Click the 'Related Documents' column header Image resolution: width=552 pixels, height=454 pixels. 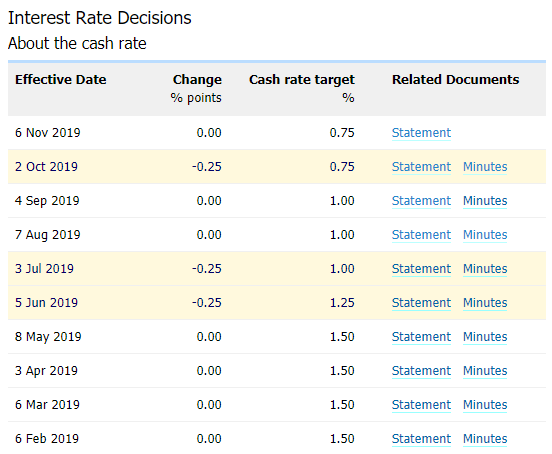pos(456,80)
